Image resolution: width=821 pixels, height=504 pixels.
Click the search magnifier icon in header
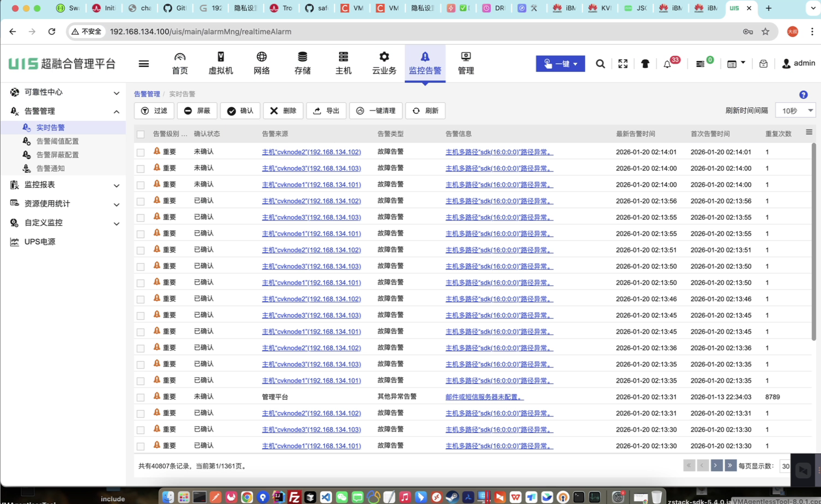600,64
